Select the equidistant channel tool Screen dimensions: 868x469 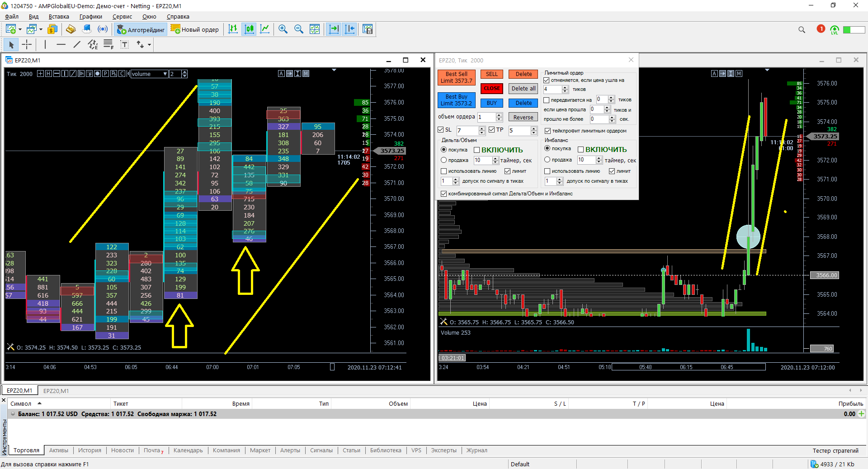click(93, 44)
